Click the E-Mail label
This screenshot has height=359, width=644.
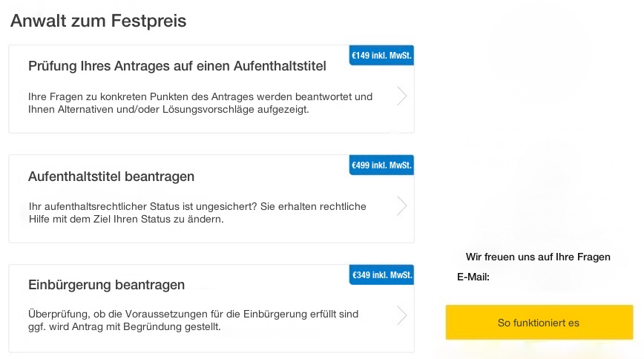pos(473,277)
